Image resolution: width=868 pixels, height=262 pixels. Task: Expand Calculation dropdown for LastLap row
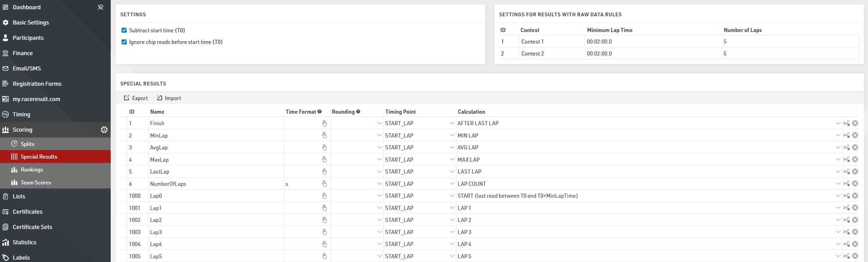[838, 171]
